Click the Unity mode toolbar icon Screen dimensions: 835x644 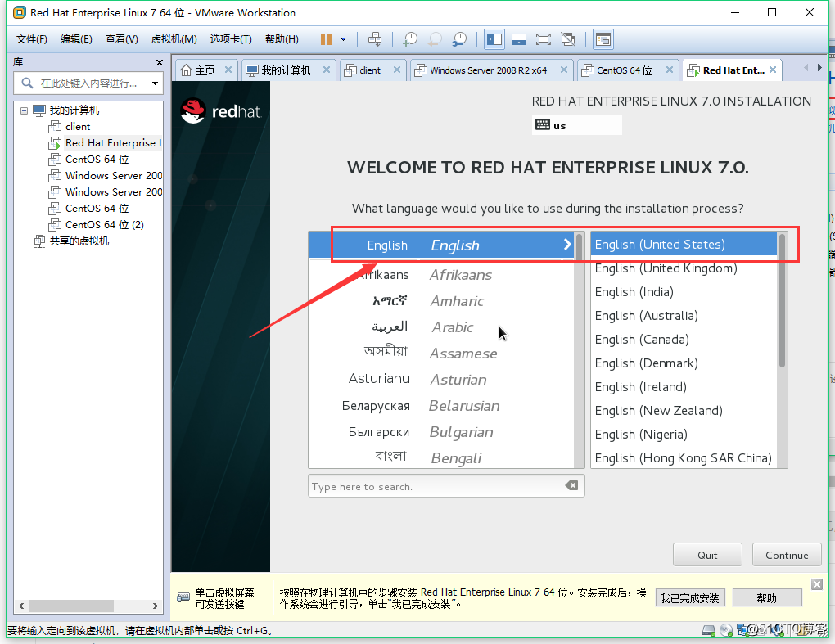[x=568, y=38]
